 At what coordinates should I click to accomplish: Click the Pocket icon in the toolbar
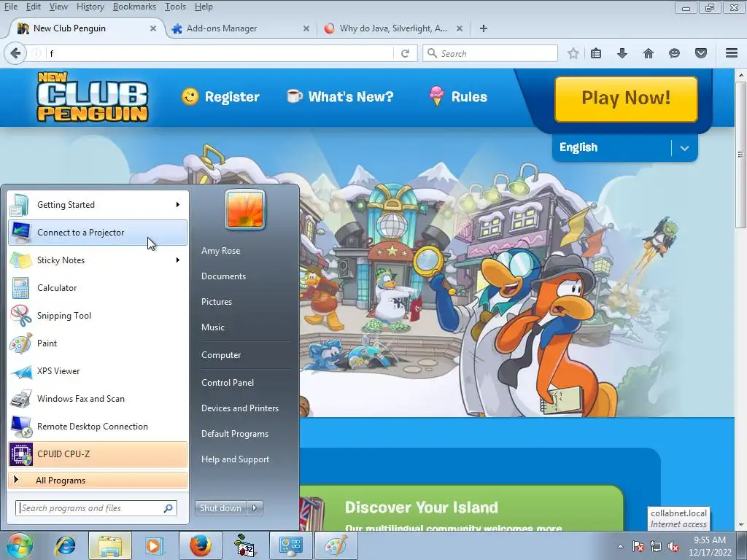point(701,53)
